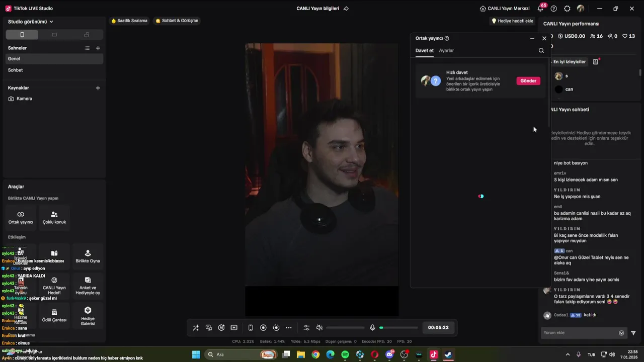This screenshot has height=362, width=644.
Task: Toggle the muted speaker icon
Action: 319,328
